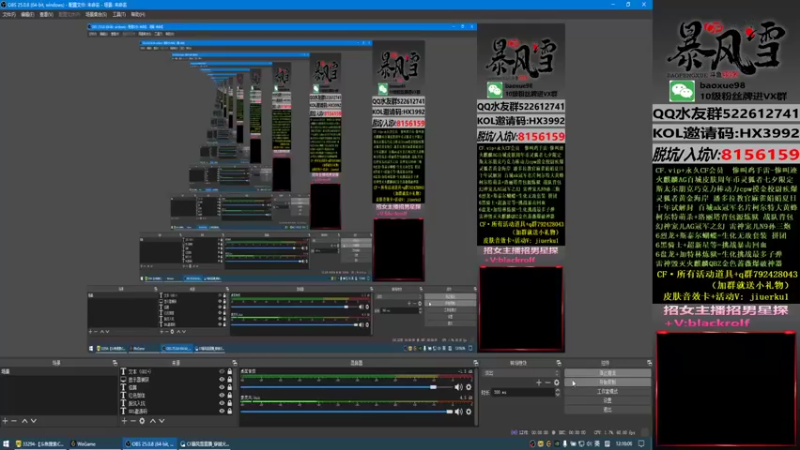
Task: Open the 查看(V) menu
Action: 46,14
